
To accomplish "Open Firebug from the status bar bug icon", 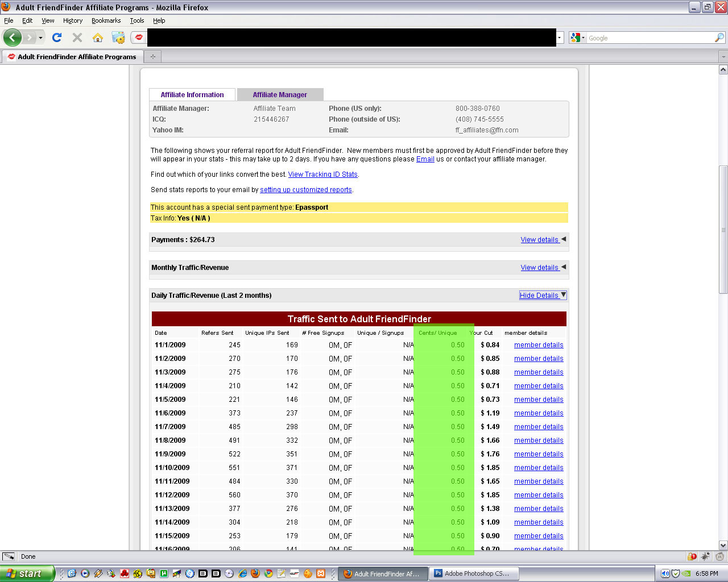I will tap(706, 556).
